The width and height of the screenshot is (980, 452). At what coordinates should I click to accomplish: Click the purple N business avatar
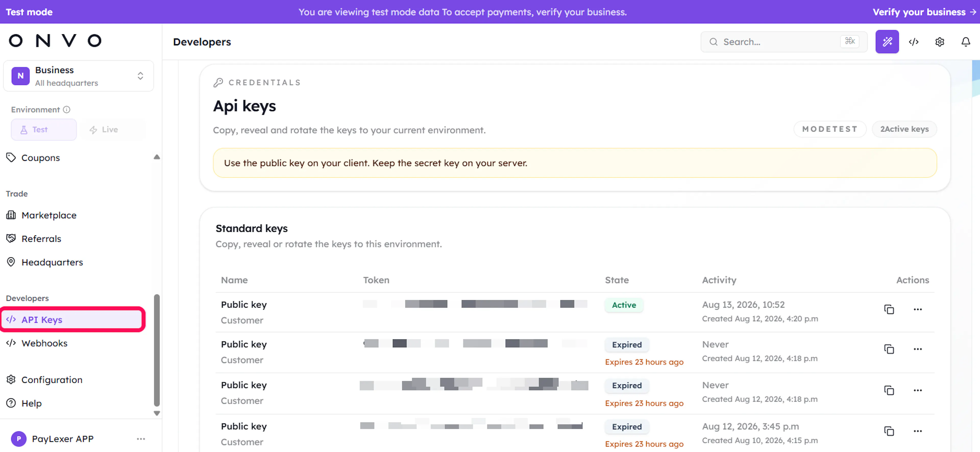[20, 76]
